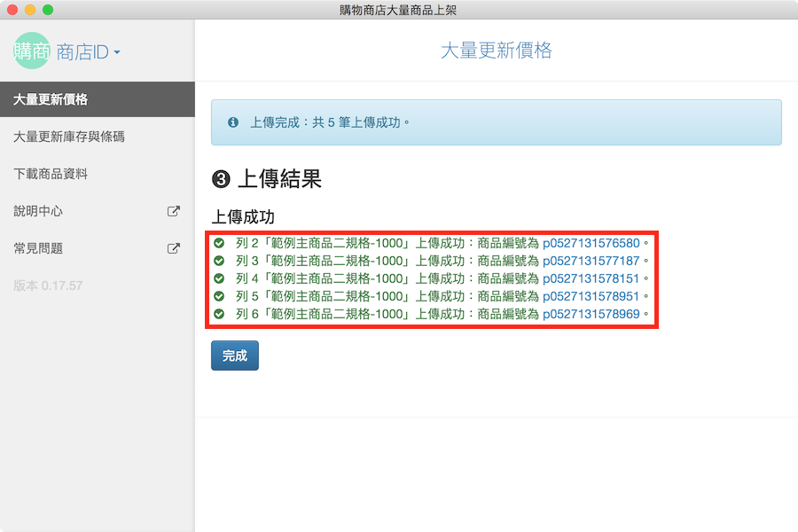Click the 版本 0.17.57 version text
Image resolution: width=798 pixels, height=532 pixels.
tap(48, 286)
